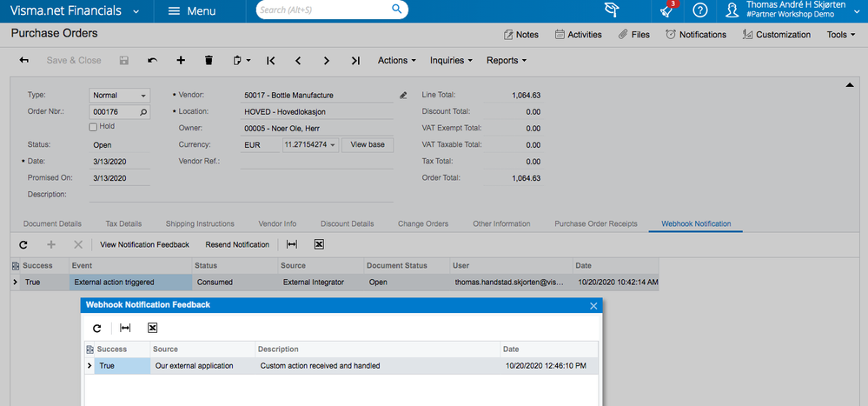Open notifications with the red badge
Screen dimensions: 868x406
[668, 10]
